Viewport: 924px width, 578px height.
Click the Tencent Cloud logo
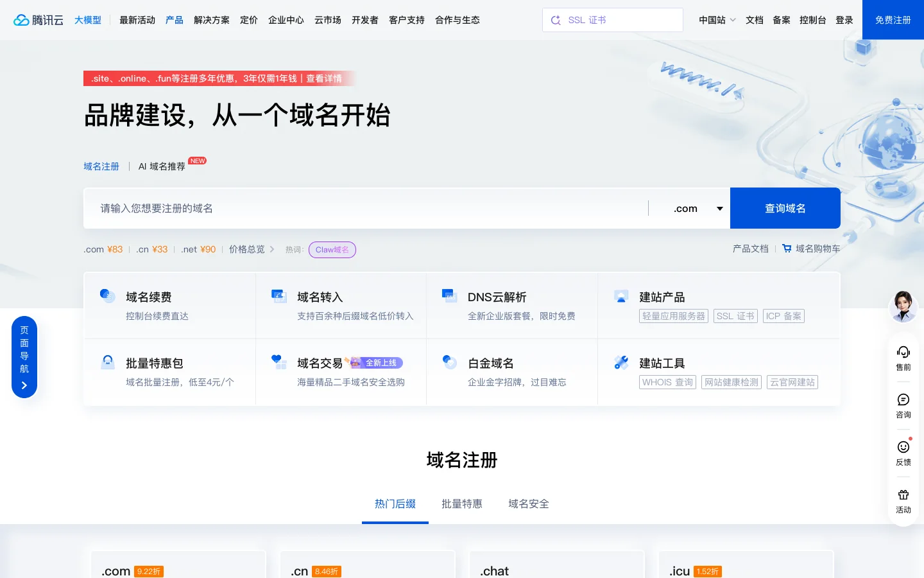(38, 20)
